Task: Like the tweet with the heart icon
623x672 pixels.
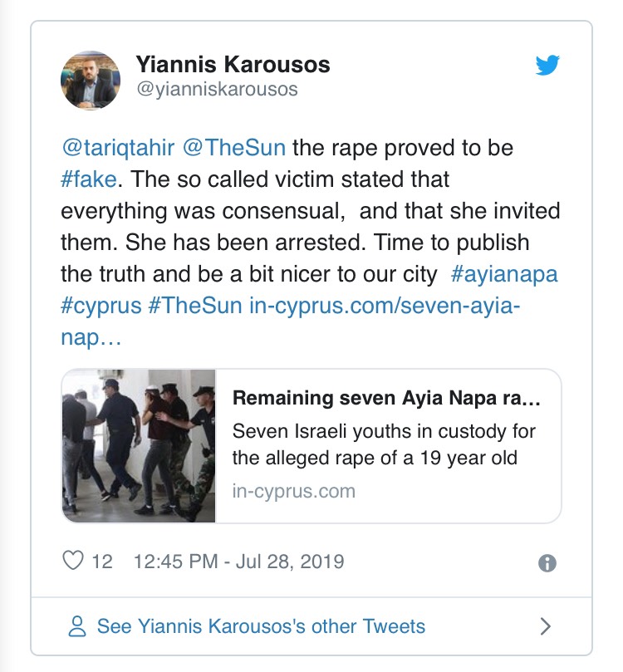Action: pos(73,561)
